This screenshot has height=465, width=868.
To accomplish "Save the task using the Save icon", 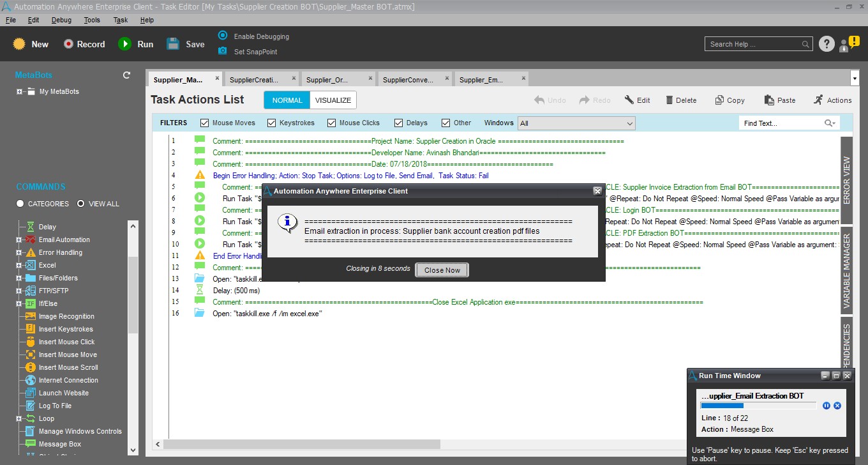I will (173, 44).
